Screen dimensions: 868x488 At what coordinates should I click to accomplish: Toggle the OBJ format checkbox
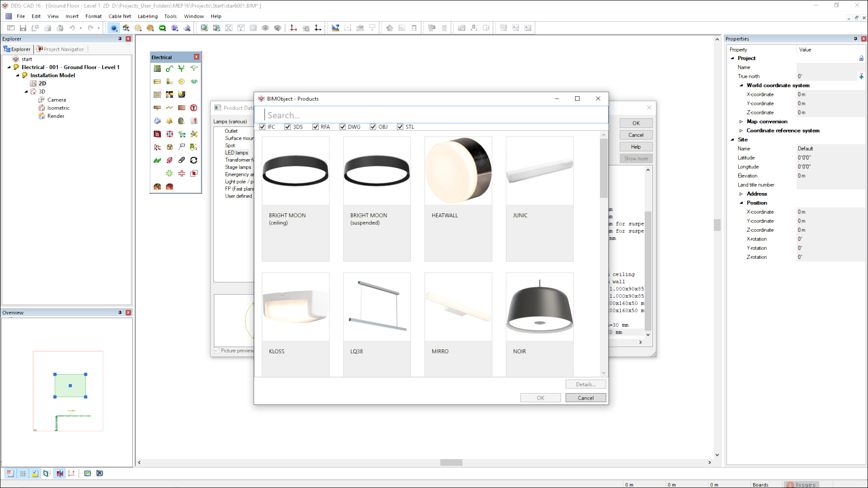coord(373,127)
